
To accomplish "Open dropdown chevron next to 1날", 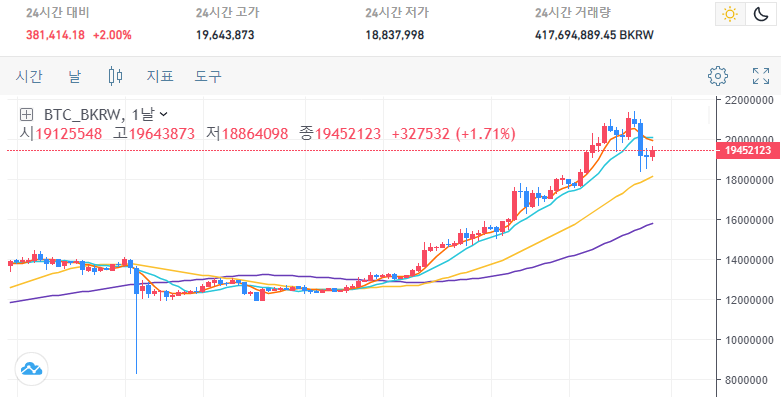I will pyautogui.click(x=163, y=115).
